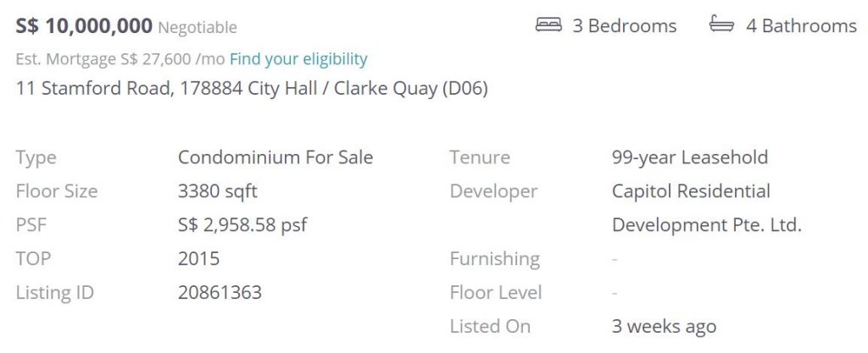The width and height of the screenshot is (868, 353).
Task: Click the Floor Level field label
Action: (x=495, y=292)
